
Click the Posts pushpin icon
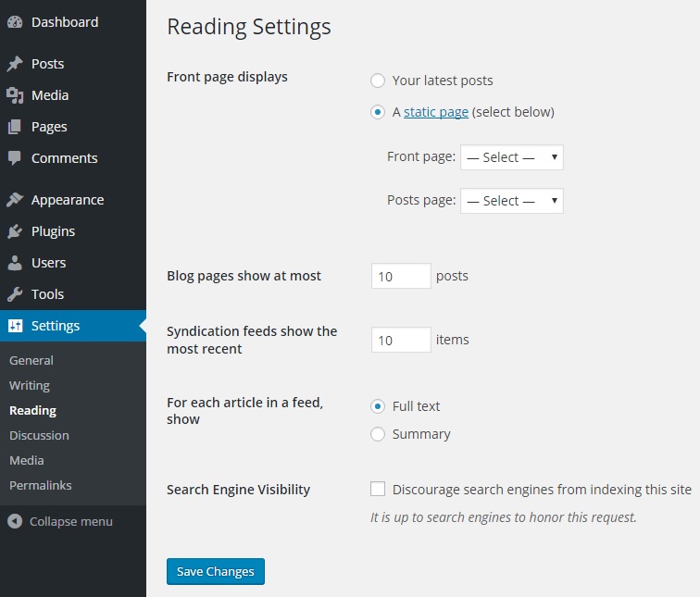click(15, 64)
